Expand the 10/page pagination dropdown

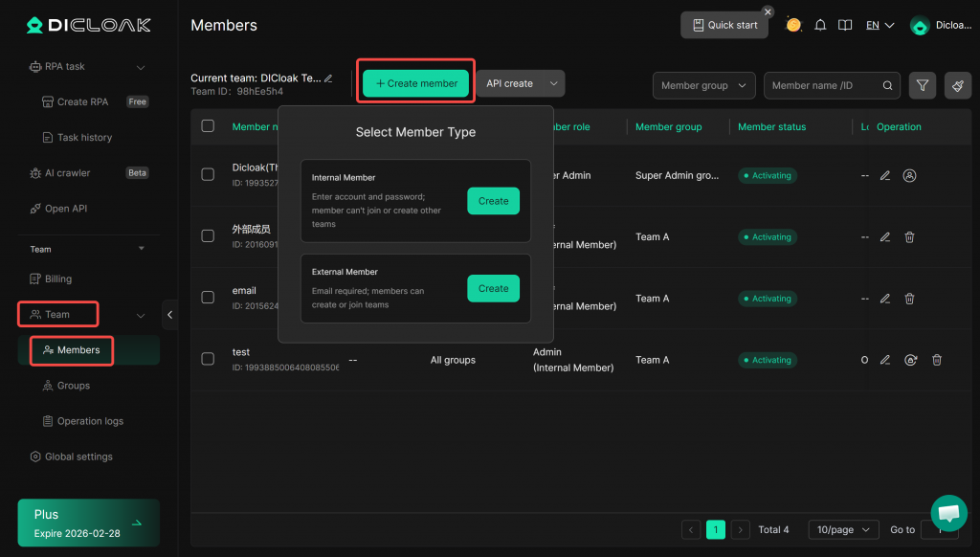(x=843, y=529)
